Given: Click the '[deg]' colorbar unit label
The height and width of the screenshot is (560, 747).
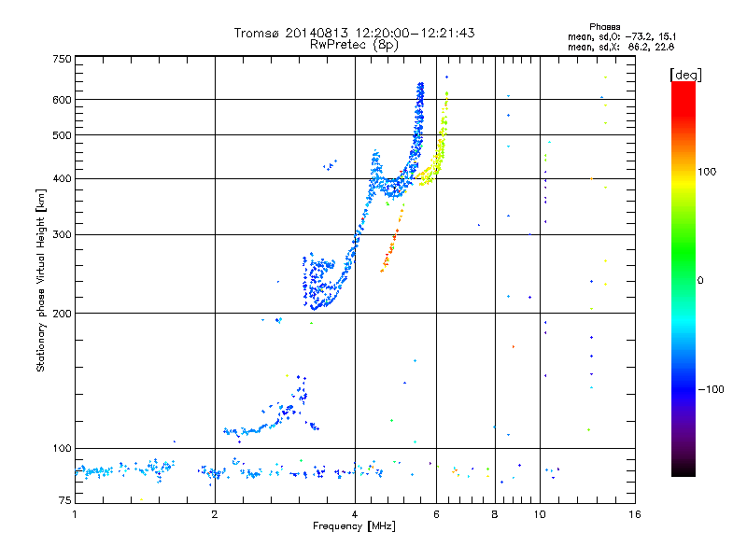Looking at the screenshot, I should [685, 75].
